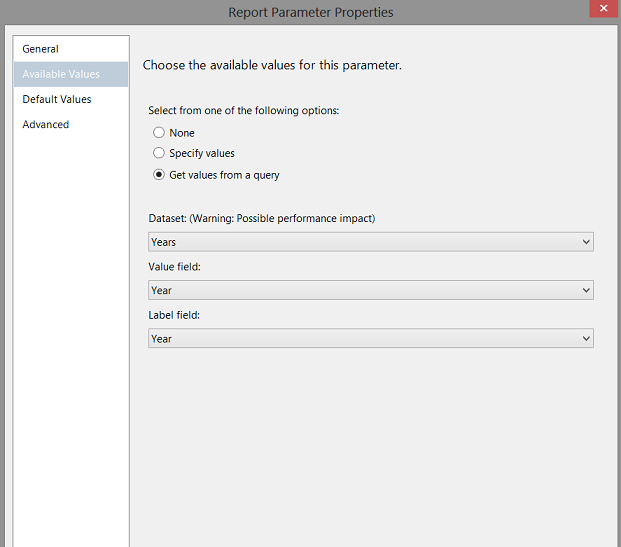Go to the Advanced page
The width and height of the screenshot is (621, 547).
(46, 124)
